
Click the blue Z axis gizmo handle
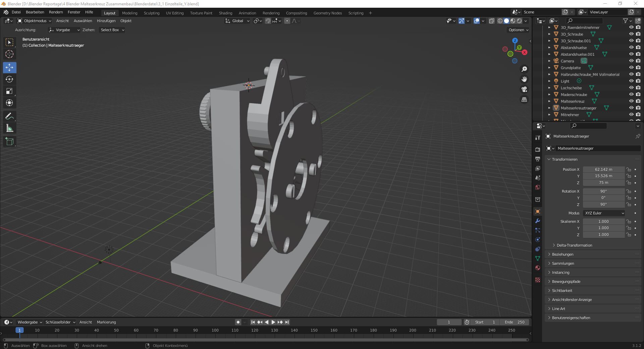(515, 41)
